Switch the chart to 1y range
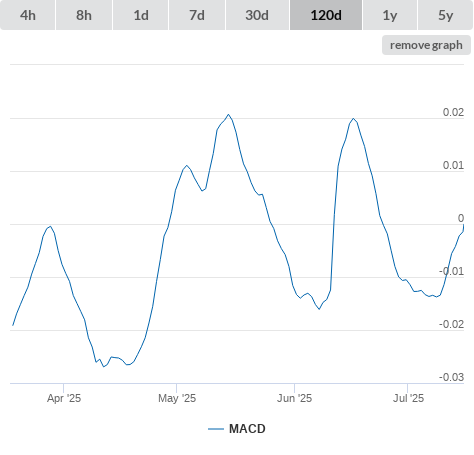Screen dimensions: 474x455 [390, 15]
